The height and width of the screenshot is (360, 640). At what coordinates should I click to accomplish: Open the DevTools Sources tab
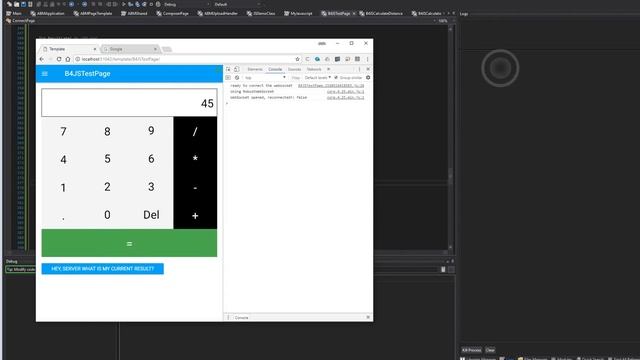[x=294, y=69]
